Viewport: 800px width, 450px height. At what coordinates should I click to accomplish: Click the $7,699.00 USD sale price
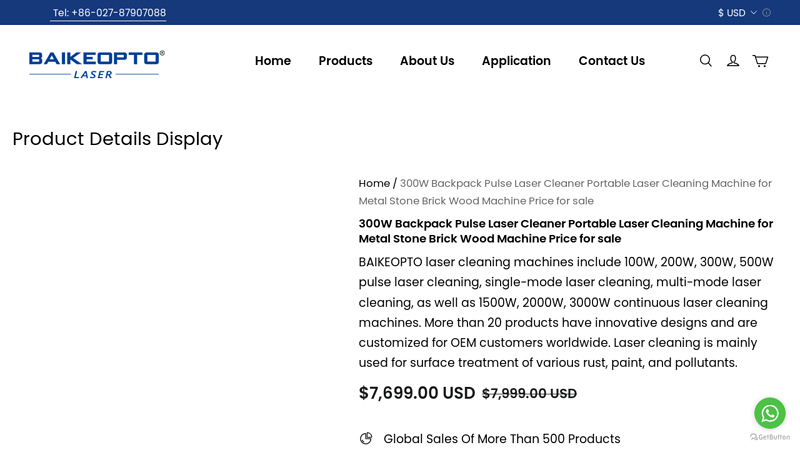click(x=417, y=393)
